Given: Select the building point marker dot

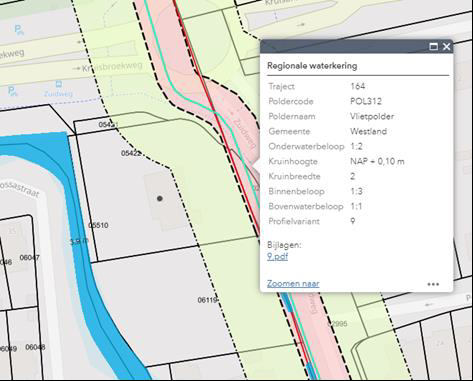Looking at the screenshot, I should [x=160, y=198].
